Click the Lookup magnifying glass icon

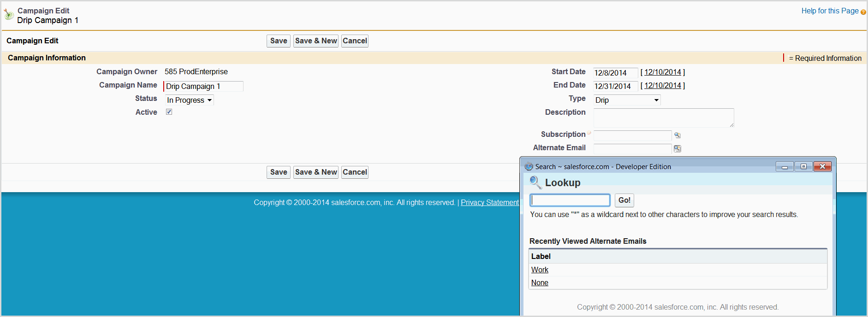point(535,182)
